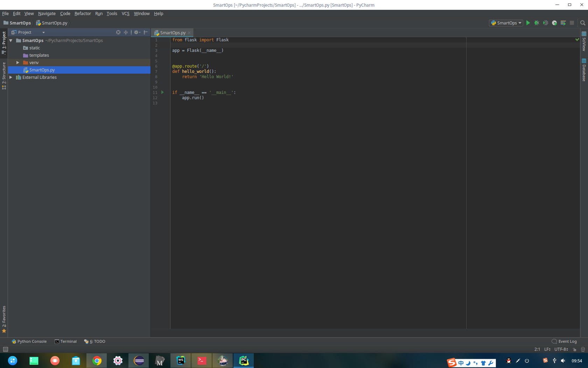Start debugging with the bug icon

tap(537, 23)
